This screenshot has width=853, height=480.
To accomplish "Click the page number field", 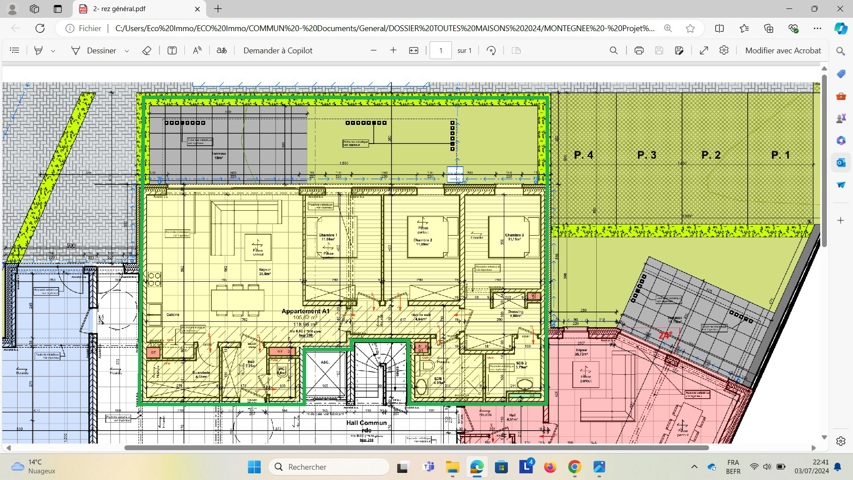I will pos(441,51).
